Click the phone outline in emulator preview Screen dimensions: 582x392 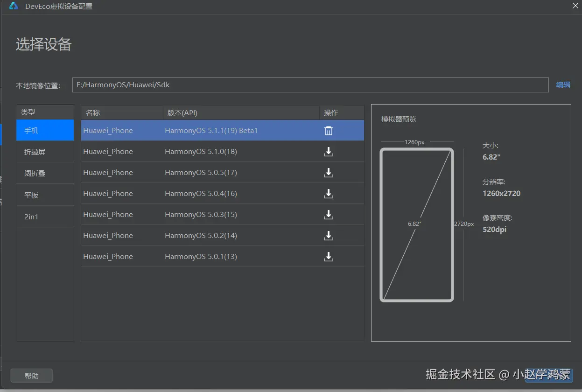point(417,224)
